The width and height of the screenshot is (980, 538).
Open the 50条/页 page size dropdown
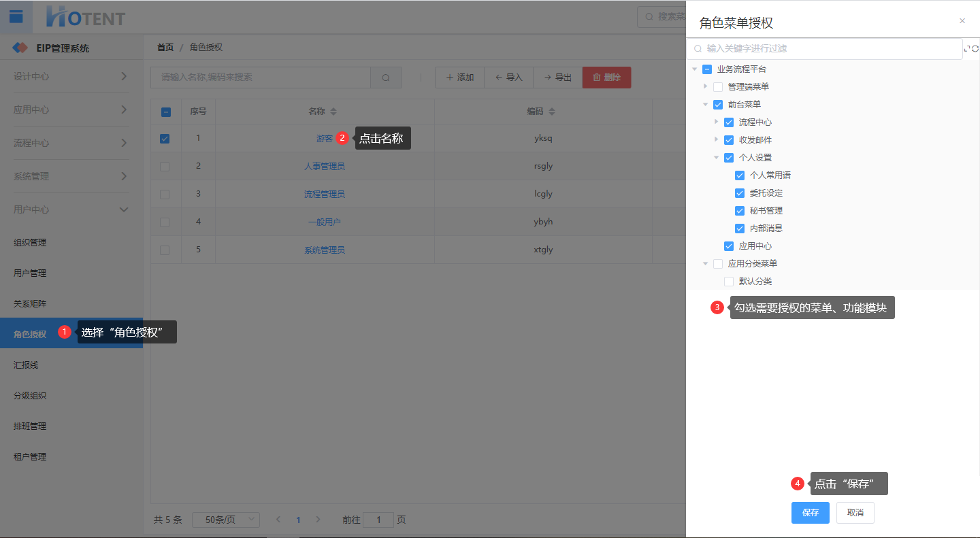pyautogui.click(x=226, y=520)
